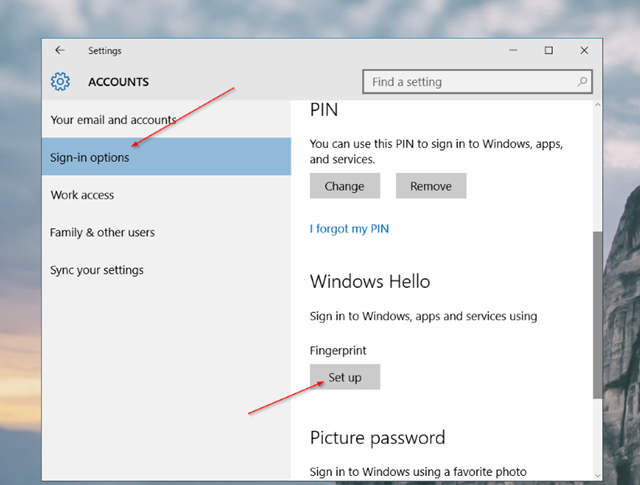Click the Fingerprint label
The height and width of the screenshot is (485, 640).
click(338, 351)
